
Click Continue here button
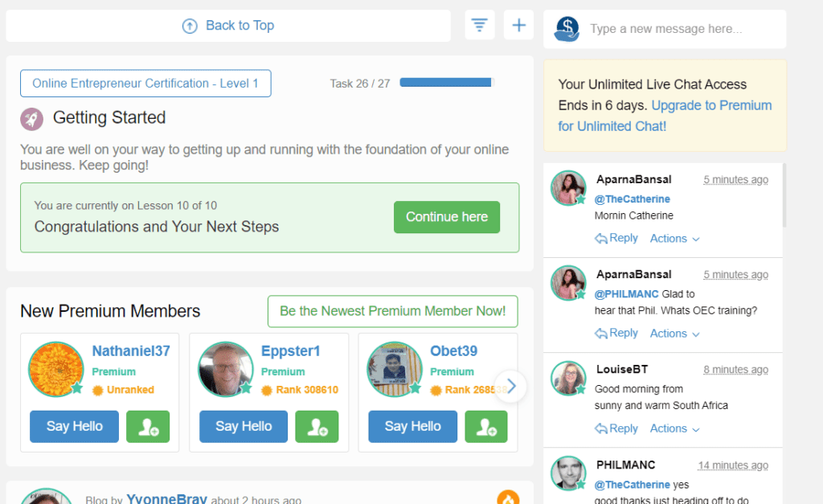[447, 217]
